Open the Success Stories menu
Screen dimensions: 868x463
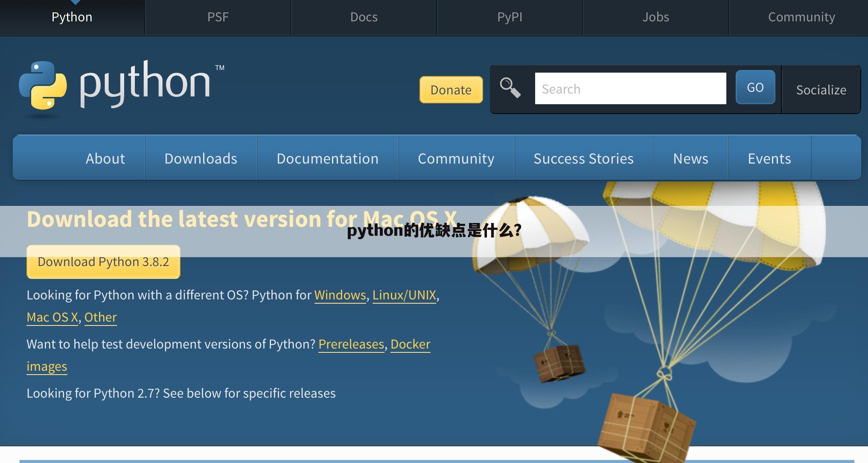(584, 158)
